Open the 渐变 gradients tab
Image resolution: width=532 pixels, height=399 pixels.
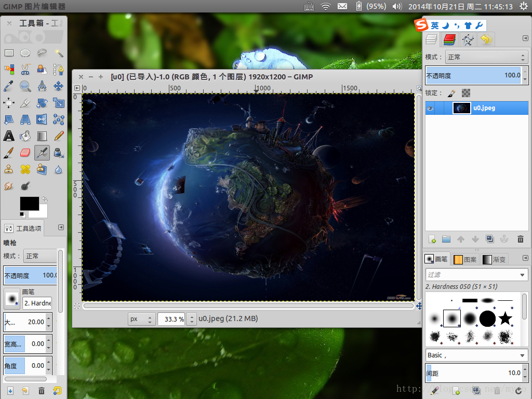[x=494, y=260]
